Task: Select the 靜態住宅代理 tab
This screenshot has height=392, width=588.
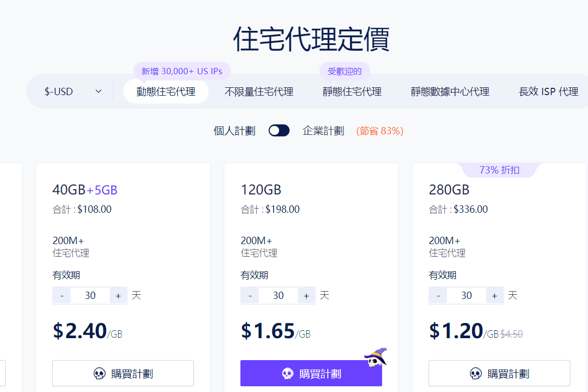Action: pos(352,91)
